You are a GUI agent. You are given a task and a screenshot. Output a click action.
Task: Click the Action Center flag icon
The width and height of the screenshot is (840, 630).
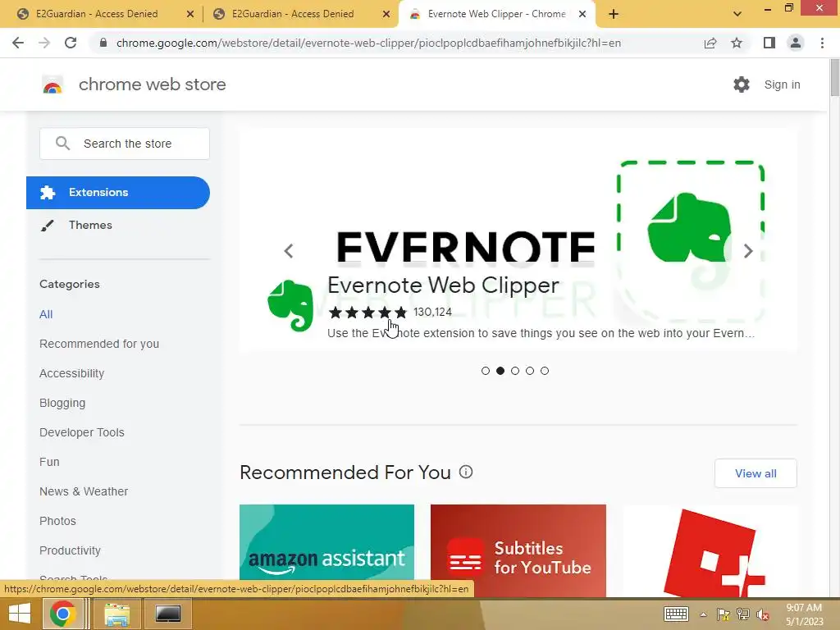(x=723, y=614)
